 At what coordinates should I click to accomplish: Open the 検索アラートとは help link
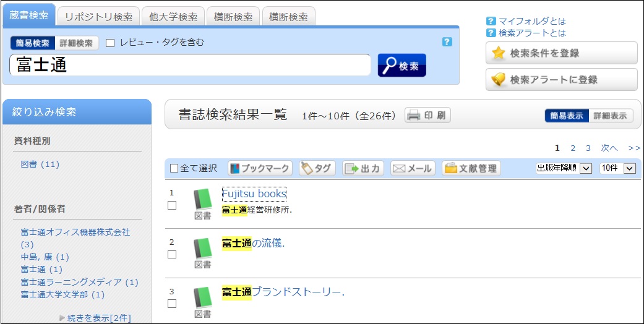click(x=532, y=33)
